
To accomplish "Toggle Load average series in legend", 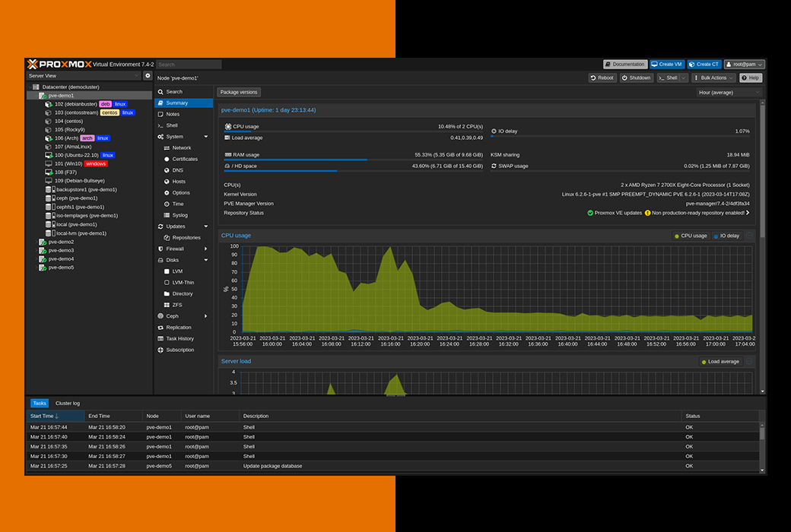I will click(x=720, y=362).
